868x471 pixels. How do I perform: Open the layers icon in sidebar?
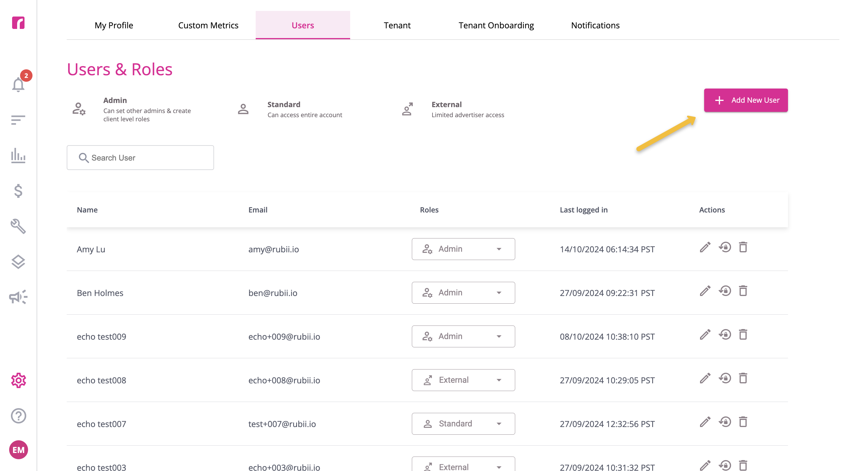point(18,261)
